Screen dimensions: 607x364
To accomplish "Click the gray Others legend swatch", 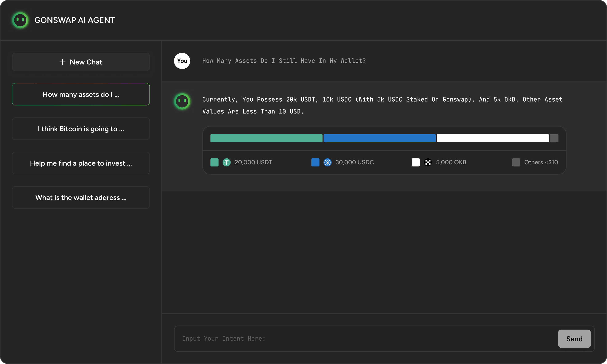I will (516, 162).
